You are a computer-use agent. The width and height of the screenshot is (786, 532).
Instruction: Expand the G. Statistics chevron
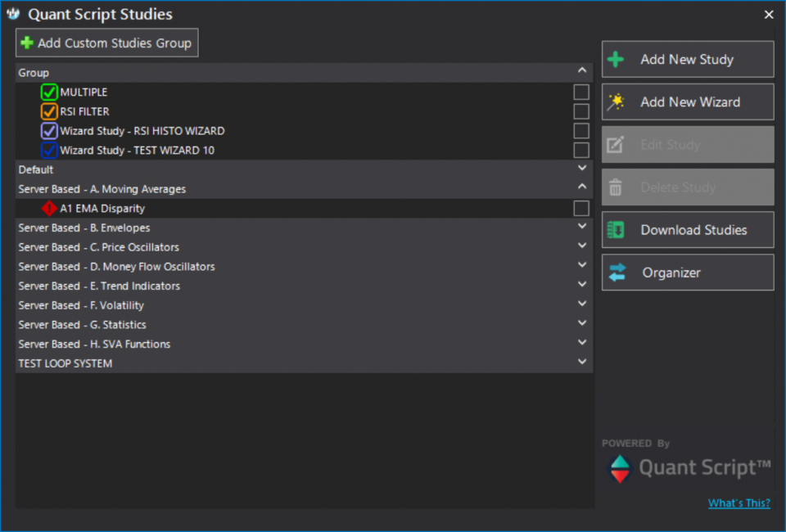[582, 322]
